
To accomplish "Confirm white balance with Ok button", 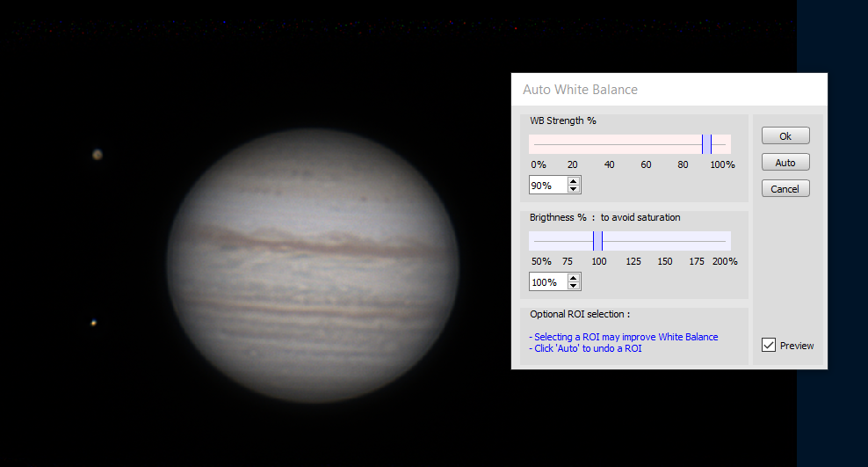I will point(785,135).
